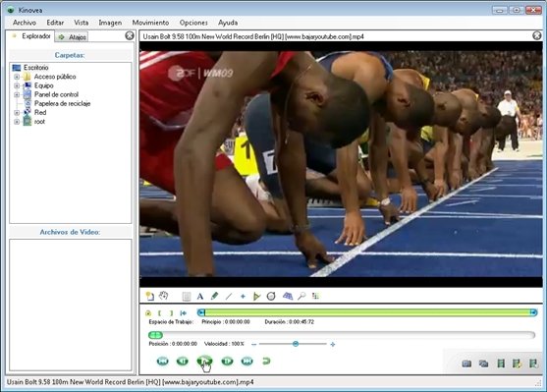Switch to the Atajos tab
The image size is (547, 392).
(72, 37)
